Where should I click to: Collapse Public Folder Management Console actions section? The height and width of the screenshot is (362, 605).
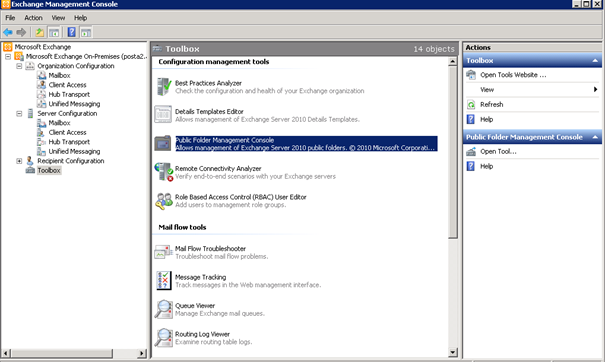[595, 137]
